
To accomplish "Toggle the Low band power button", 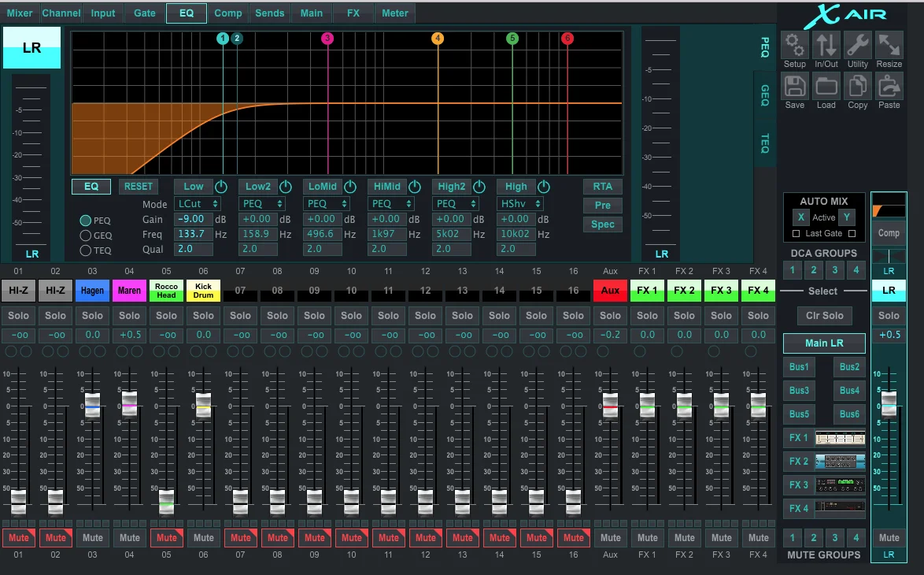I will (221, 187).
